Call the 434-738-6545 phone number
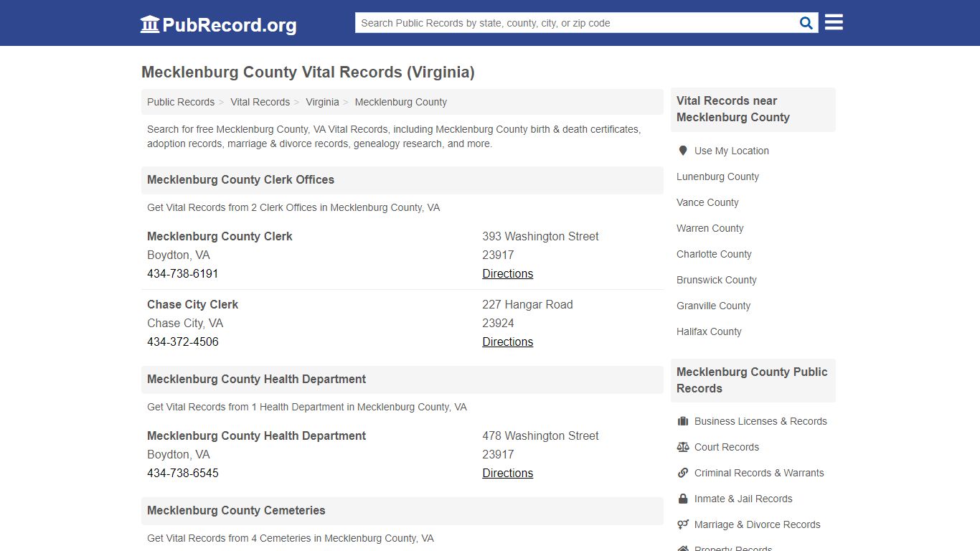This screenshot has width=980, height=551. pyautogui.click(x=183, y=473)
